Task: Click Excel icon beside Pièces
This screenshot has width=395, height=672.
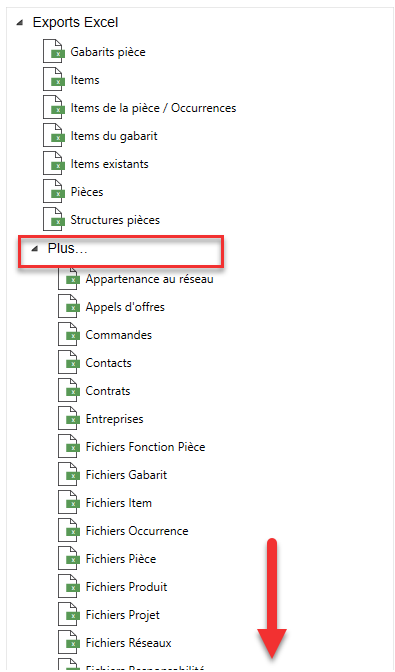Action: pos(54,192)
